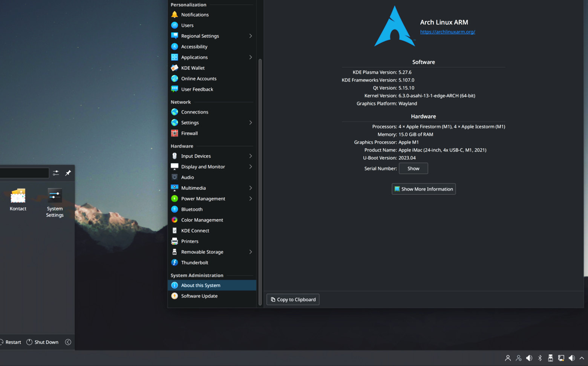
Task: Expand system tray hidden icons arrow
Action: pyautogui.click(x=582, y=358)
